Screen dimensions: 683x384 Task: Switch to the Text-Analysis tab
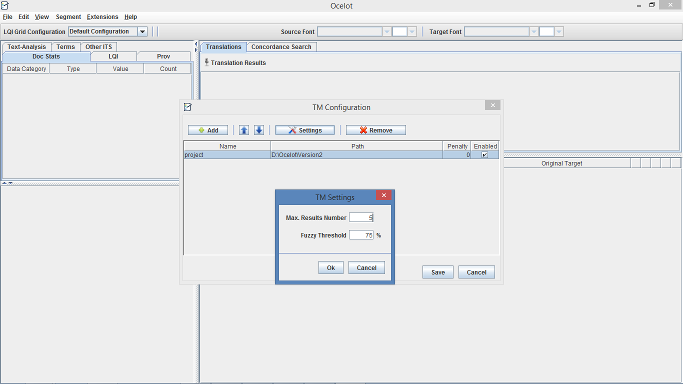[x=27, y=47]
